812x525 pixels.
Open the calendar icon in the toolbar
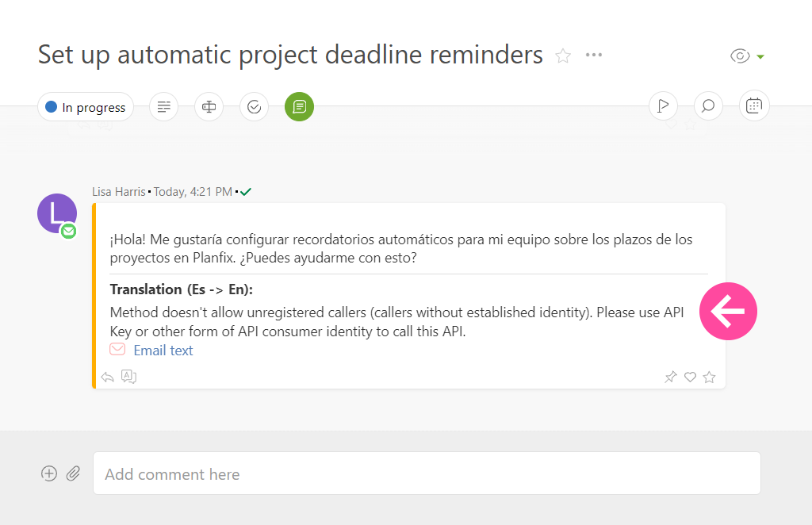click(754, 105)
